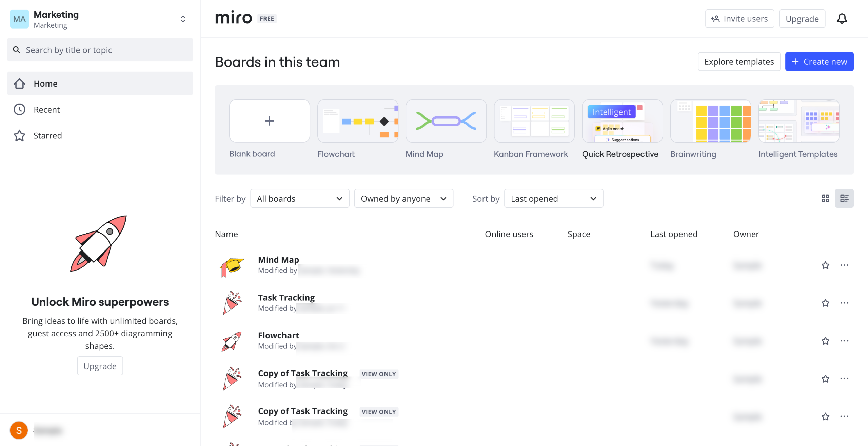868x446 pixels.
Task: Open more options for Mind Map board
Action: pos(844,265)
